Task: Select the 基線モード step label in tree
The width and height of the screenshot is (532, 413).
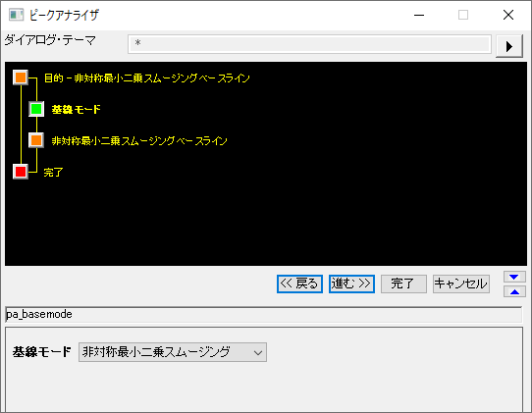Action: pyautogui.click(x=76, y=110)
